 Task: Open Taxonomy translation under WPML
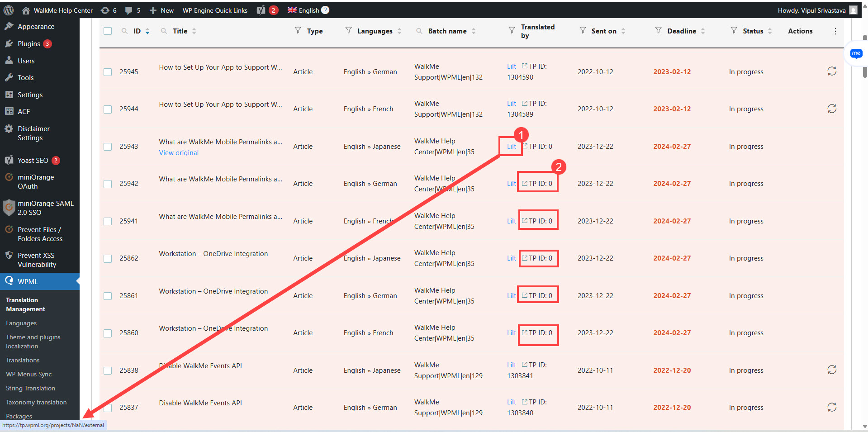36,402
